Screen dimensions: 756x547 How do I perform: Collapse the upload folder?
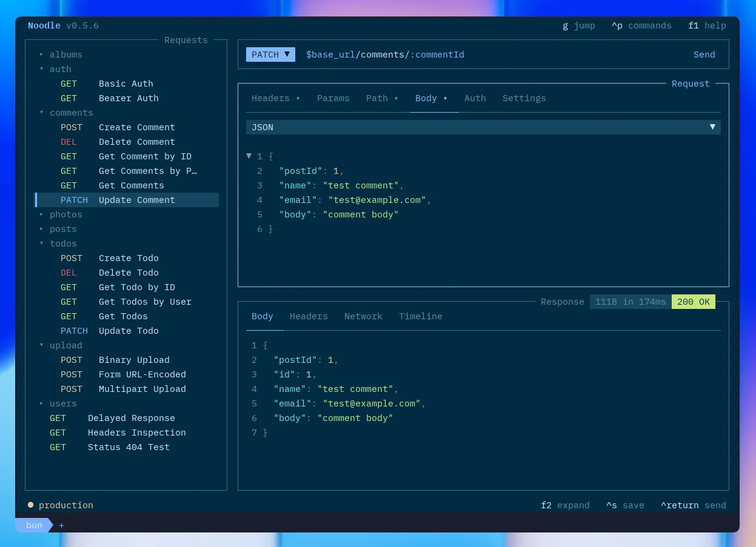click(61, 345)
